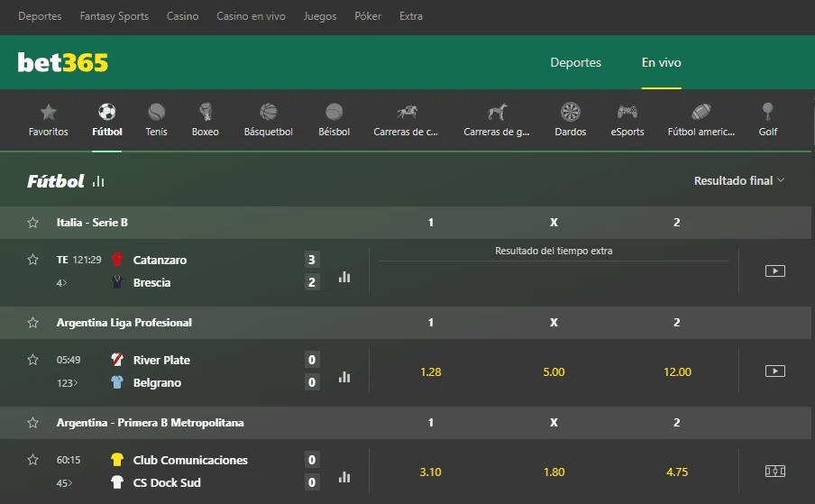
Task: Open the Extra menu item
Action: click(x=411, y=16)
